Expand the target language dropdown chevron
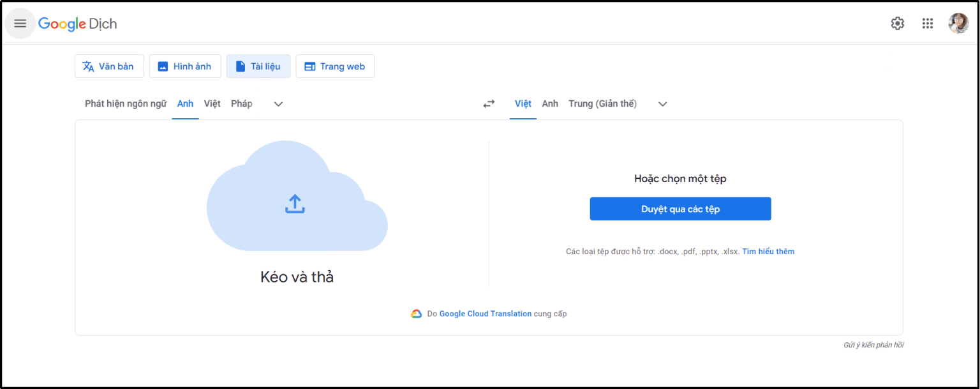Viewport: 980px width, 389px height. [x=662, y=103]
